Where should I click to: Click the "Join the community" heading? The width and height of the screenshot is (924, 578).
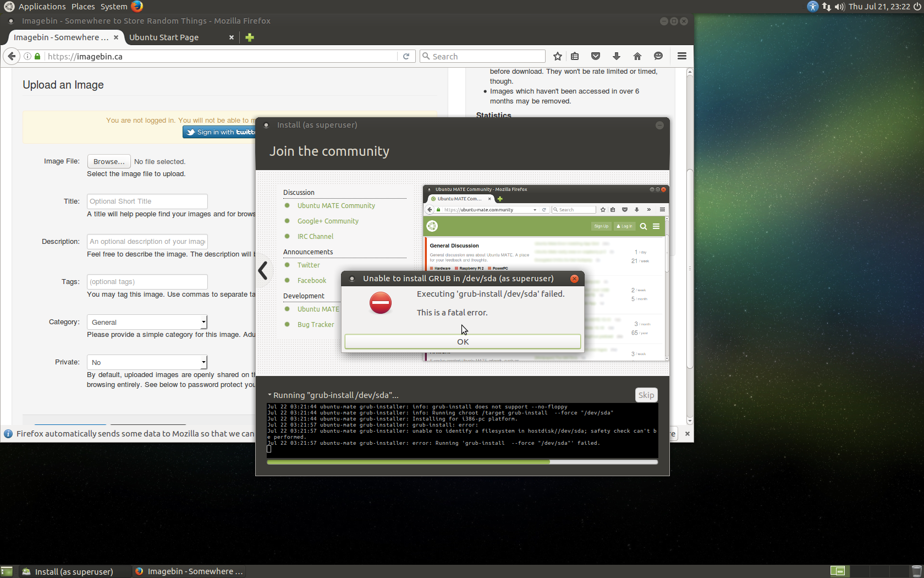[x=329, y=151]
